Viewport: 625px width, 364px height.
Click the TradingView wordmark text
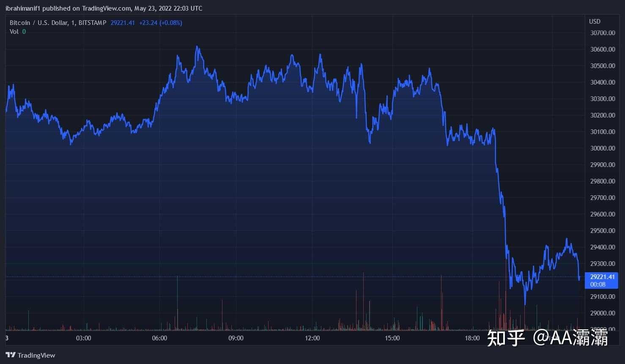(36, 356)
